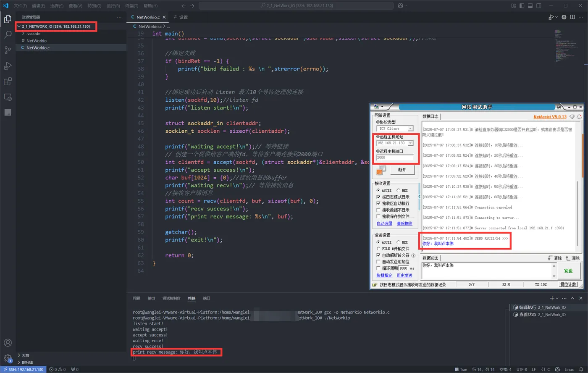Split the editor to the right

click(572, 17)
